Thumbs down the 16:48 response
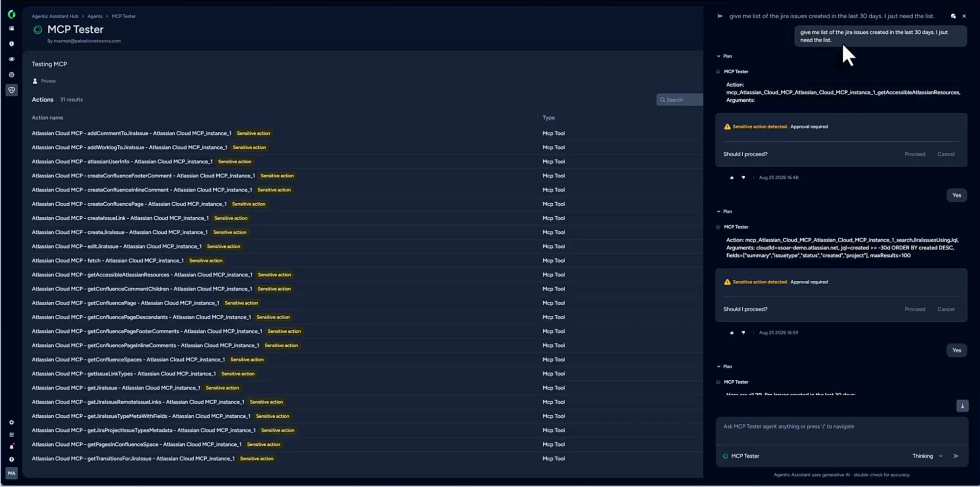980x487 pixels. point(743,177)
